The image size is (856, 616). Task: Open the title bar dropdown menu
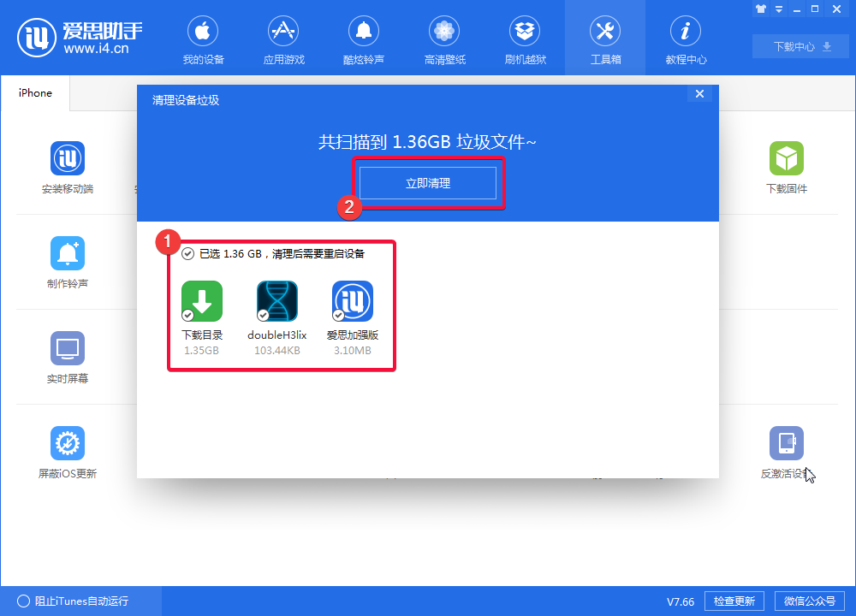[778, 9]
